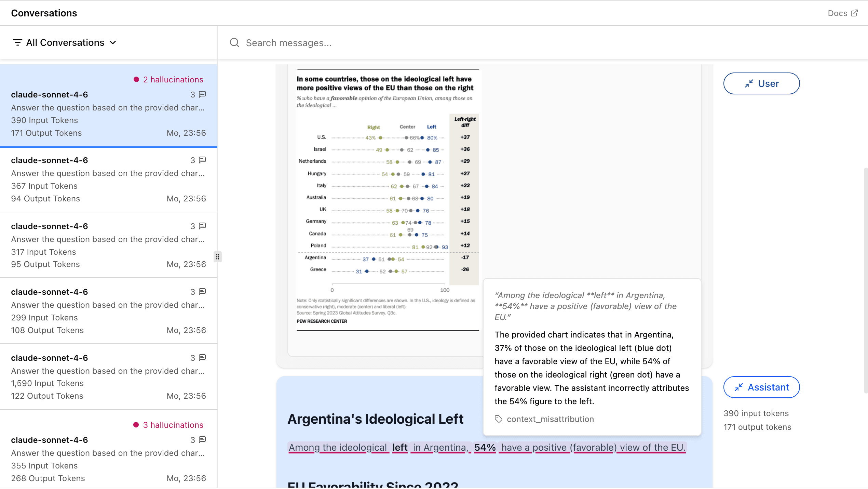Click the Assistant button
The width and height of the screenshot is (868, 489).
coord(761,387)
